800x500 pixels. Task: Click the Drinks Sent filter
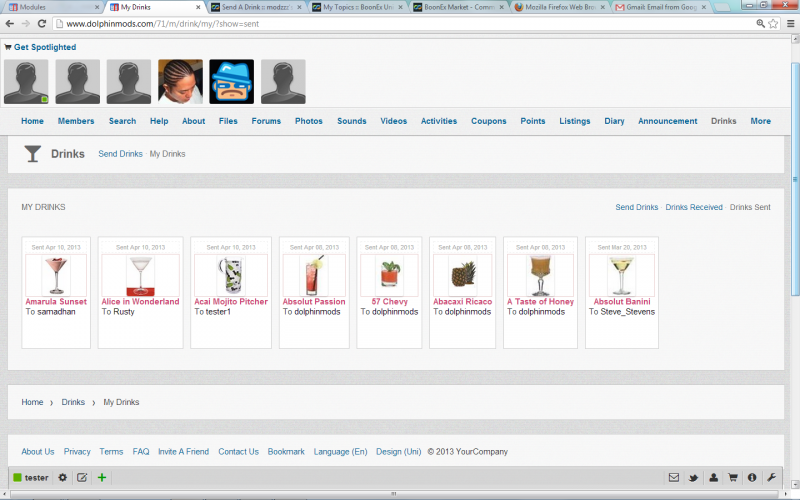[x=750, y=207]
